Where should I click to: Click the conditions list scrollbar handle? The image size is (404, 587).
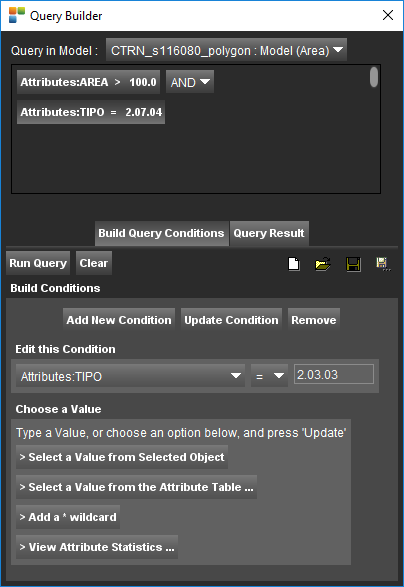tap(374, 77)
